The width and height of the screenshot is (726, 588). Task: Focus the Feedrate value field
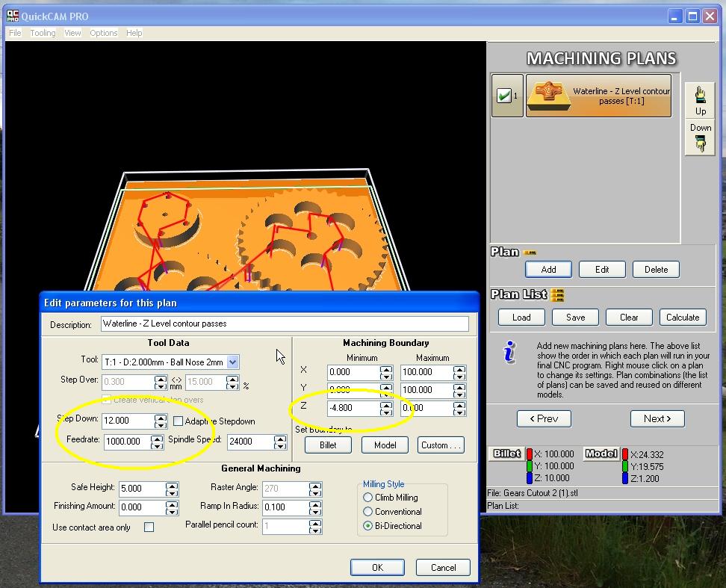click(x=128, y=442)
